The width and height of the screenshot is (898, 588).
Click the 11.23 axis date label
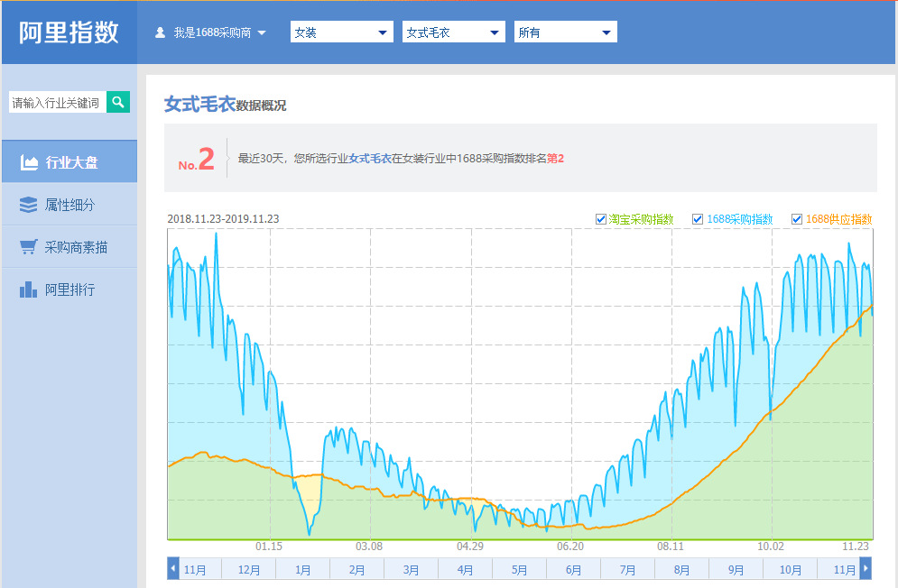[856, 547]
